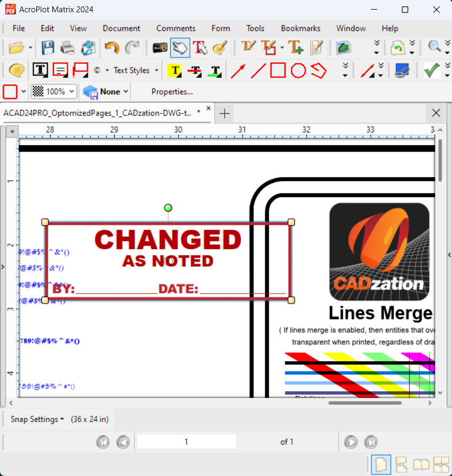Image resolution: width=452 pixels, height=476 pixels.
Task: Enable single page layout view
Action: pyautogui.click(x=381, y=464)
